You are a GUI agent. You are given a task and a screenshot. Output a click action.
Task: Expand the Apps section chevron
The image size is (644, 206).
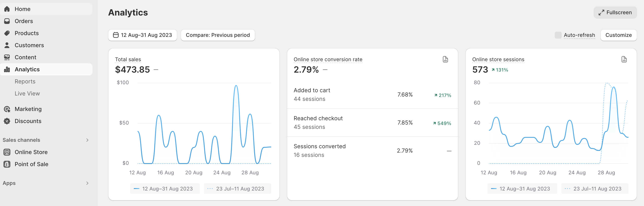pos(87,183)
